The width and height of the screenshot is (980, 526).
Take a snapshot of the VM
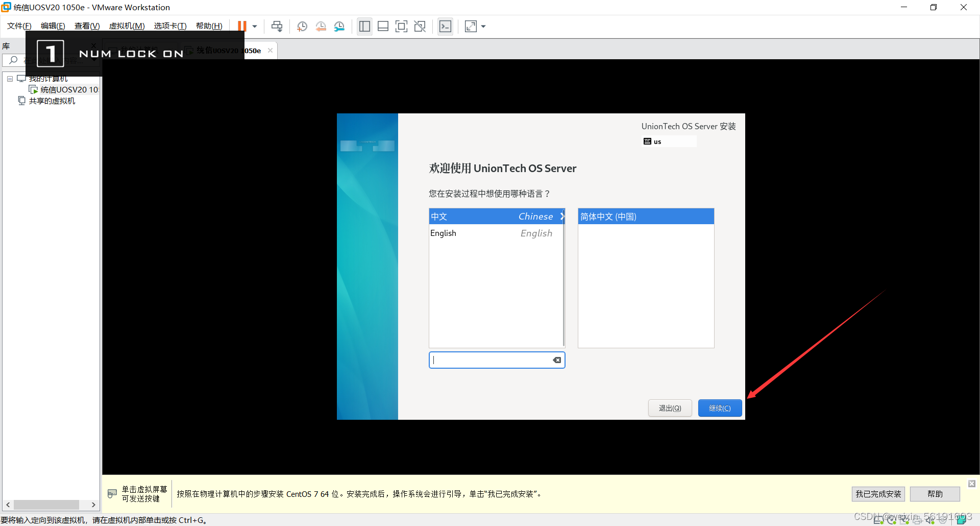point(302,26)
